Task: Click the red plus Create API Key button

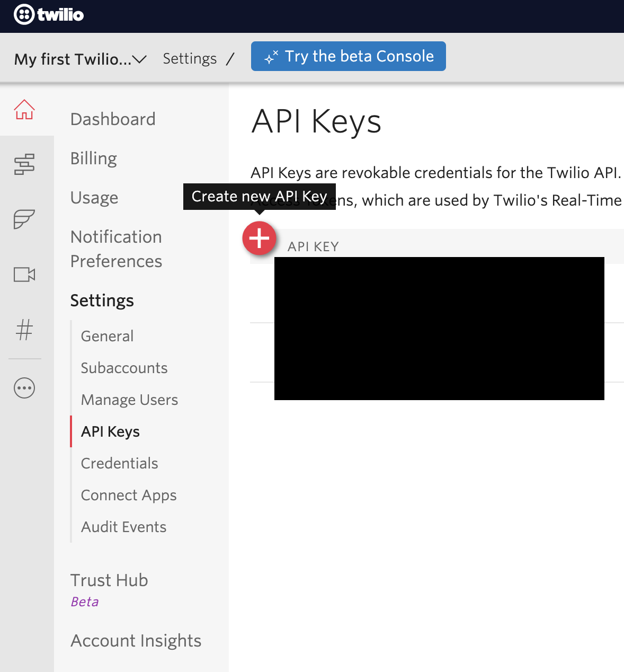Action: 260,238
